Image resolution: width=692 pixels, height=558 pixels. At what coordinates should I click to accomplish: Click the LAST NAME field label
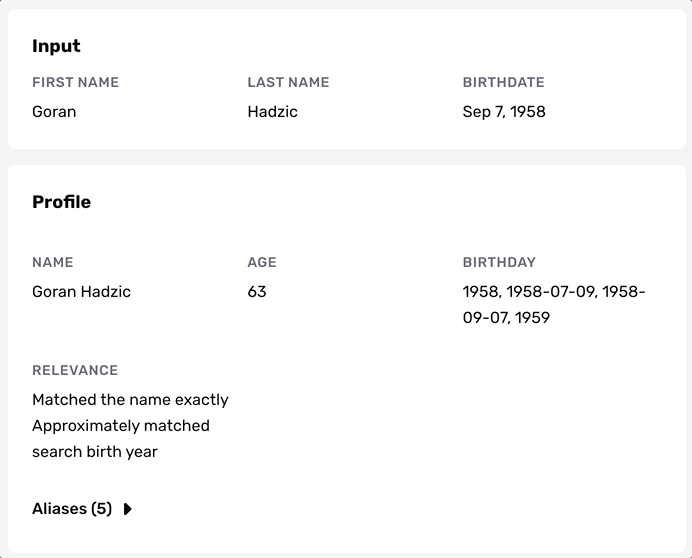click(x=288, y=83)
